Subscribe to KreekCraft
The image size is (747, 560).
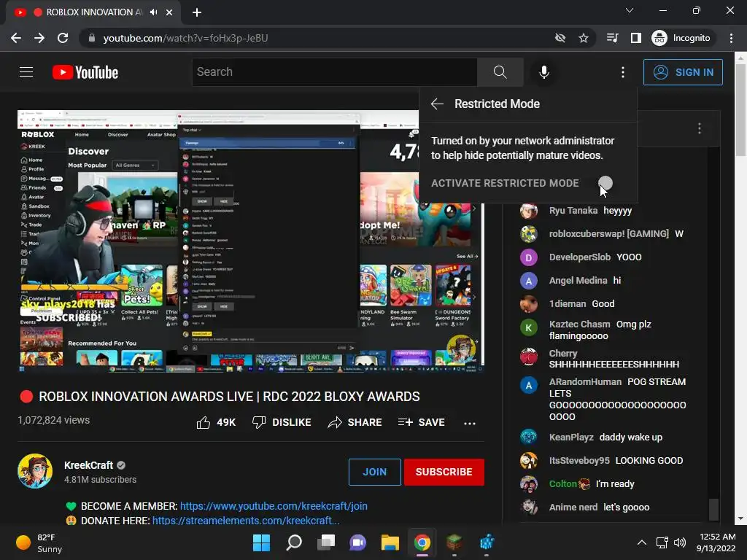click(x=444, y=472)
